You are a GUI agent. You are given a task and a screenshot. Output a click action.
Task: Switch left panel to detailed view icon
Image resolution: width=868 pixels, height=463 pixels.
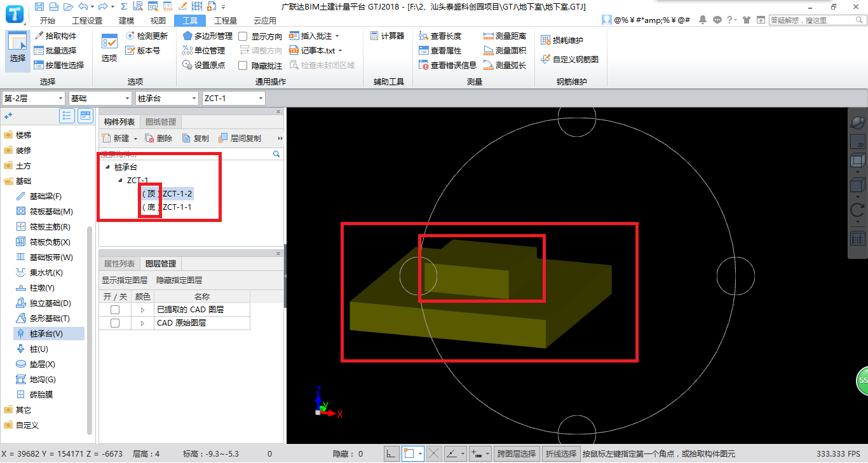point(85,116)
